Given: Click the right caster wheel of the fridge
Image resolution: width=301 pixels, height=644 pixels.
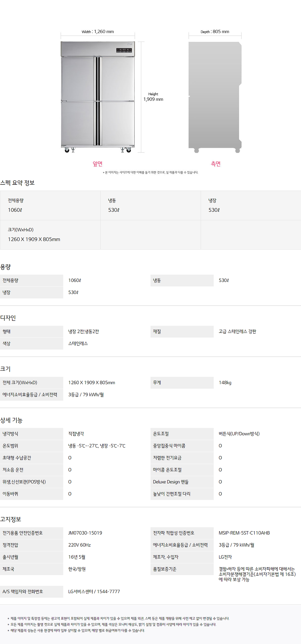Looking at the screenshot, I should (128, 150).
